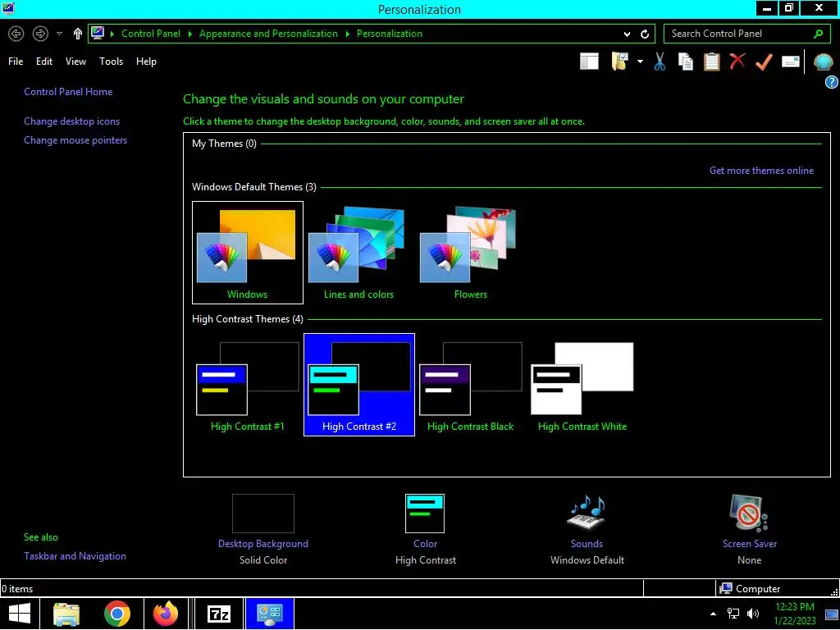
Task: Open the File menu
Action: click(16, 62)
